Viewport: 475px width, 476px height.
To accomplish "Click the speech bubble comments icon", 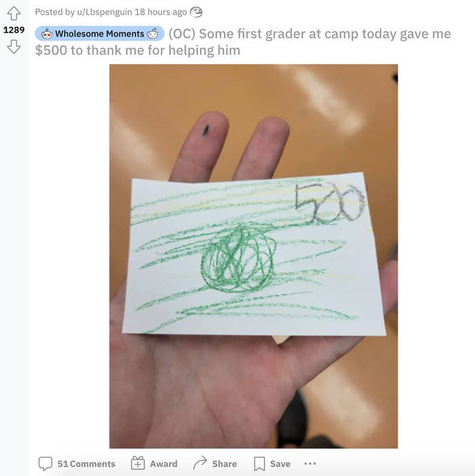I will (x=45, y=464).
